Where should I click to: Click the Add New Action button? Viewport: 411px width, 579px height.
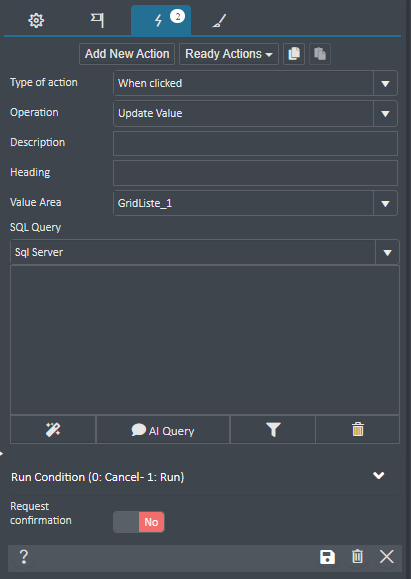tap(127, 54)
